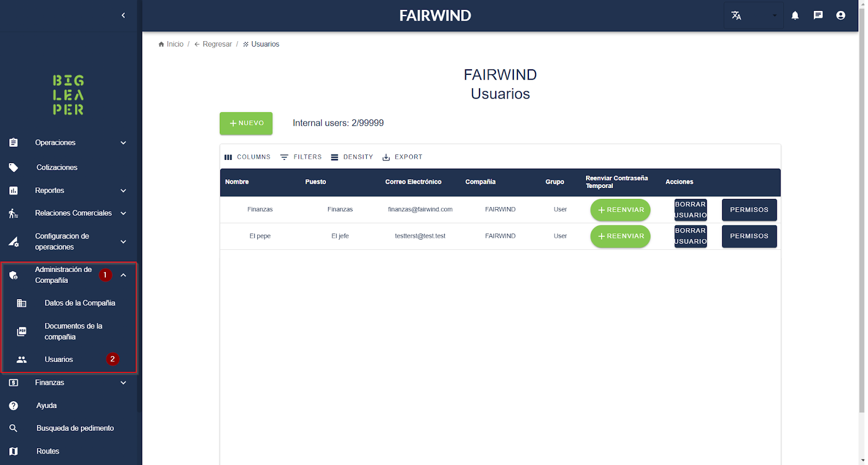The image size is (868, 465).
Task: Click the Administración de Compañía shield icon
Action: coord(14,275)
